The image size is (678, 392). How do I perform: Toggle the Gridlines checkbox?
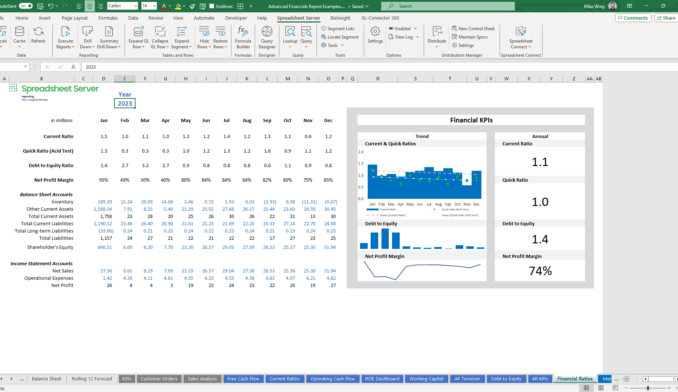[211, 6]
